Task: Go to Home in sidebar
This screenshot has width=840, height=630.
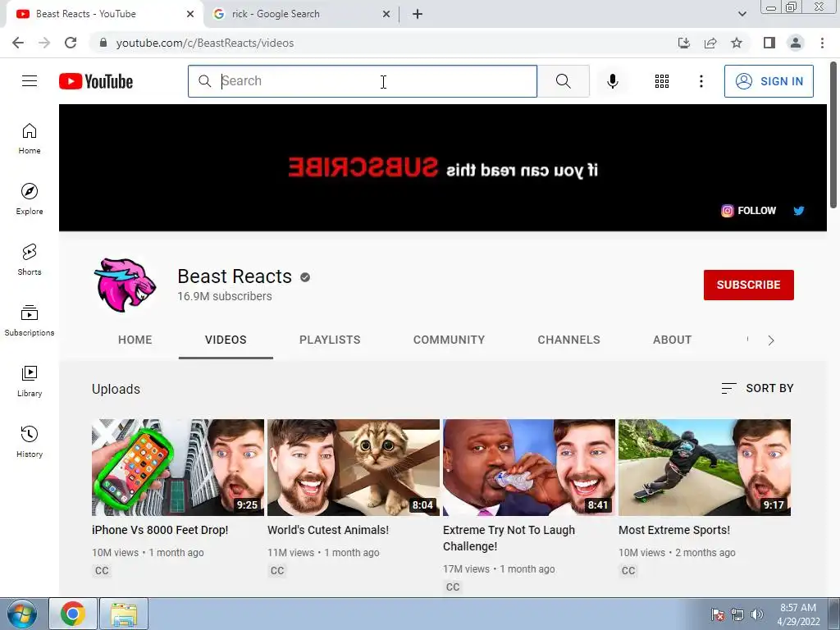Action: point(30,139)
